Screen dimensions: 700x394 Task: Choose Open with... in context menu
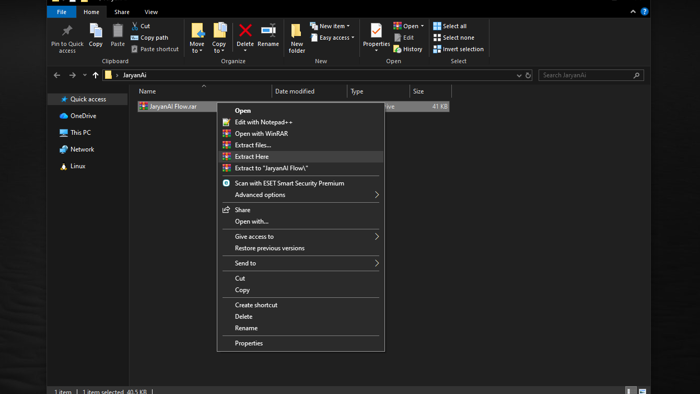pos(301,221)
